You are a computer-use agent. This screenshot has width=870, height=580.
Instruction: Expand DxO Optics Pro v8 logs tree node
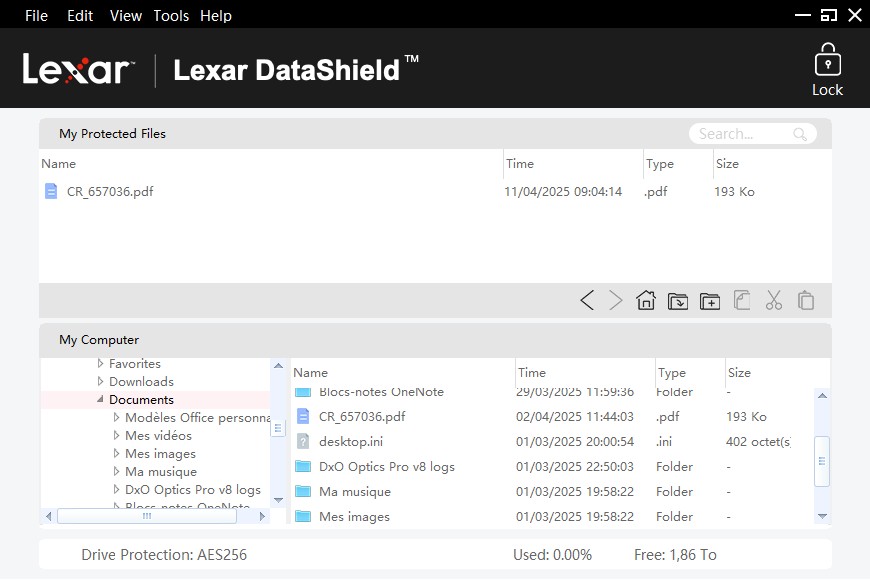[117, 490]
